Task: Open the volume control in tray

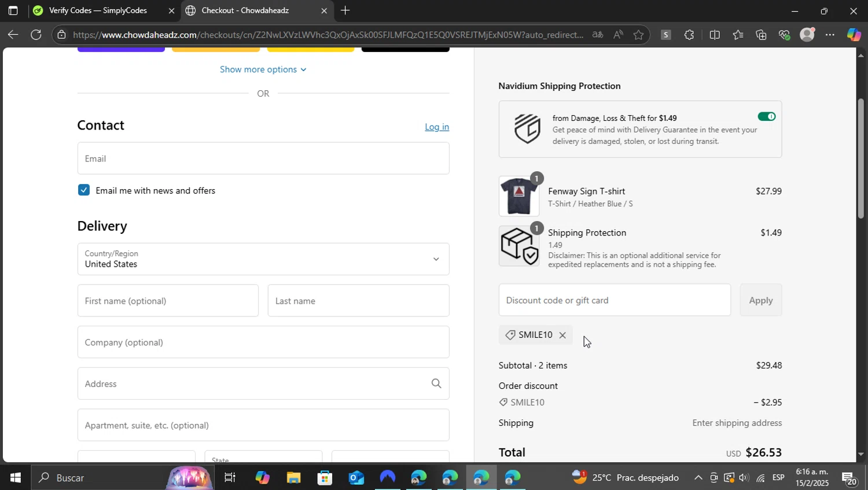Action: click(744, 478)
